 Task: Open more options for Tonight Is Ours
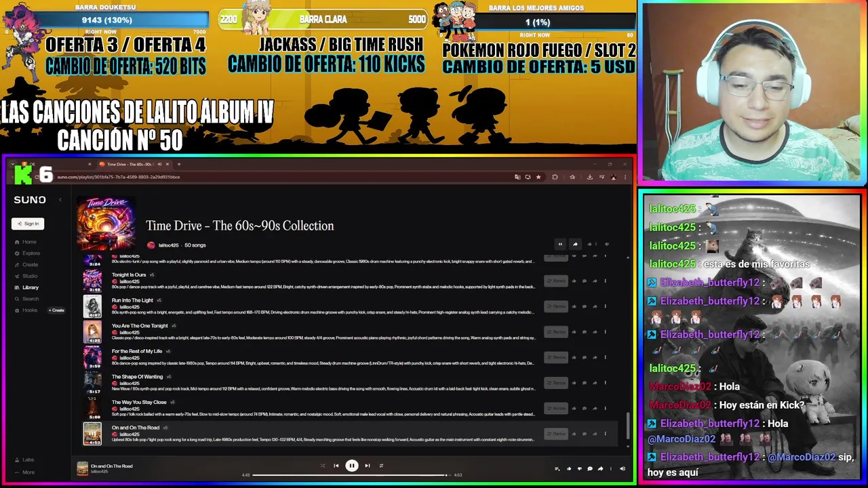pyautogui.click(x=606, y=281)
